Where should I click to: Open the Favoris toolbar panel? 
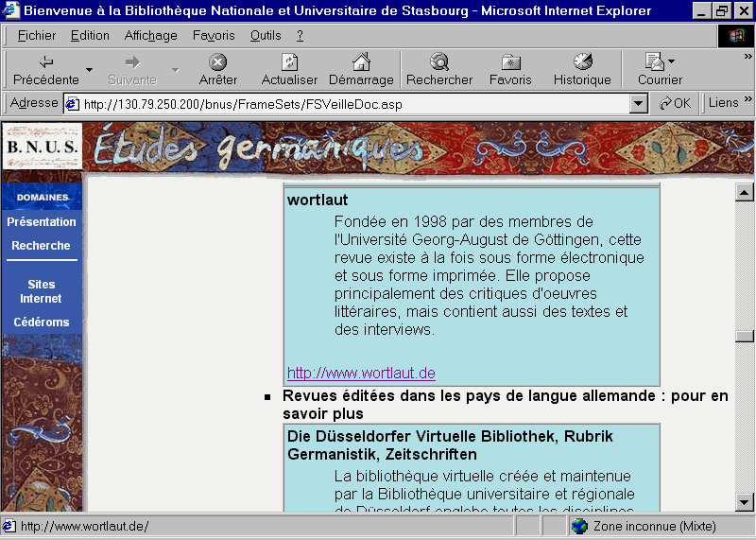click(x=510, y=70)
